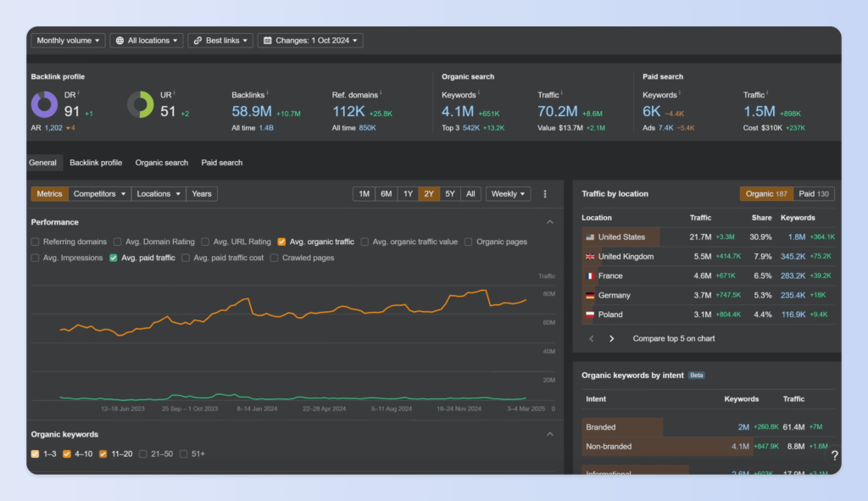868x501 pixels.
Task: Open the Weekly interval dropdown
Action: click(508, 194)
